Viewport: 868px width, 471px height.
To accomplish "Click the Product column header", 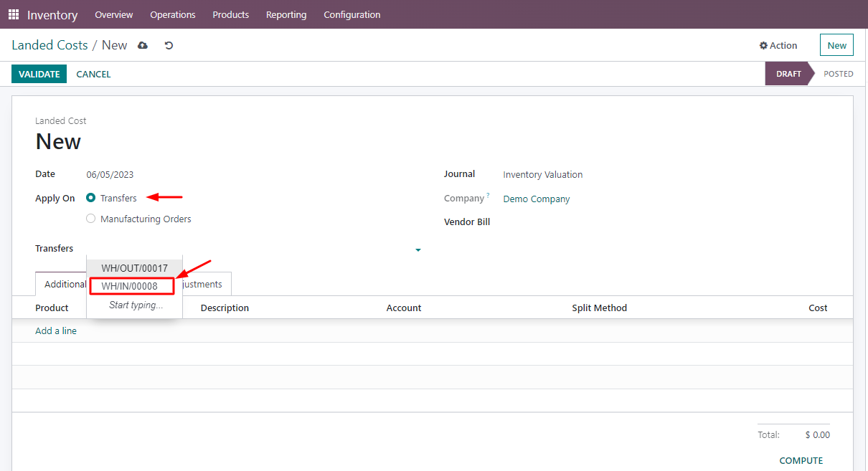I will (52, 308).
